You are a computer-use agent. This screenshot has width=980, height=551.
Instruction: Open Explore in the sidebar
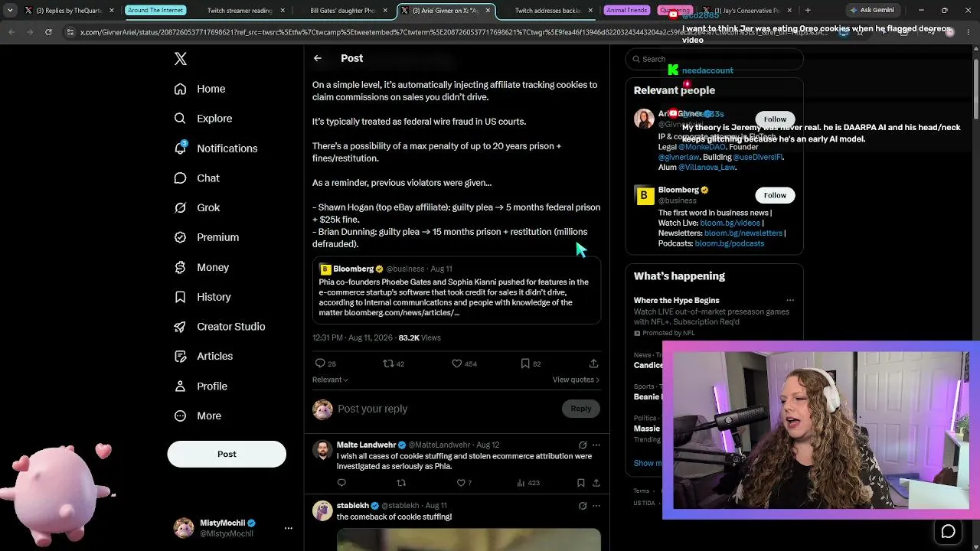(x=203, y=119)
